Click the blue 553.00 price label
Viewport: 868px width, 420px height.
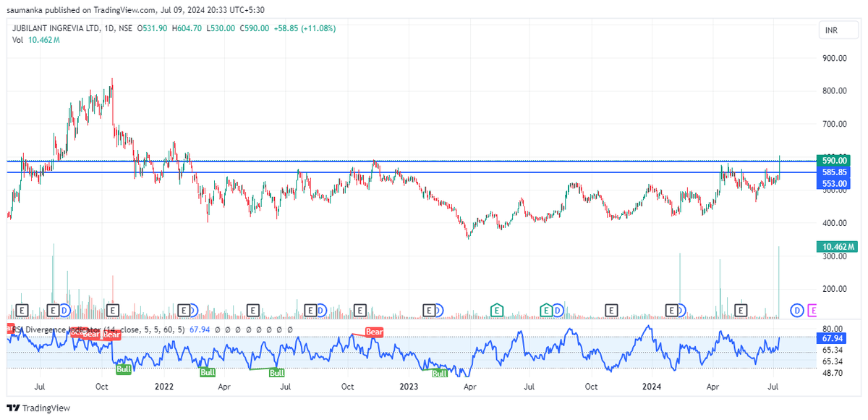(834, 184)
